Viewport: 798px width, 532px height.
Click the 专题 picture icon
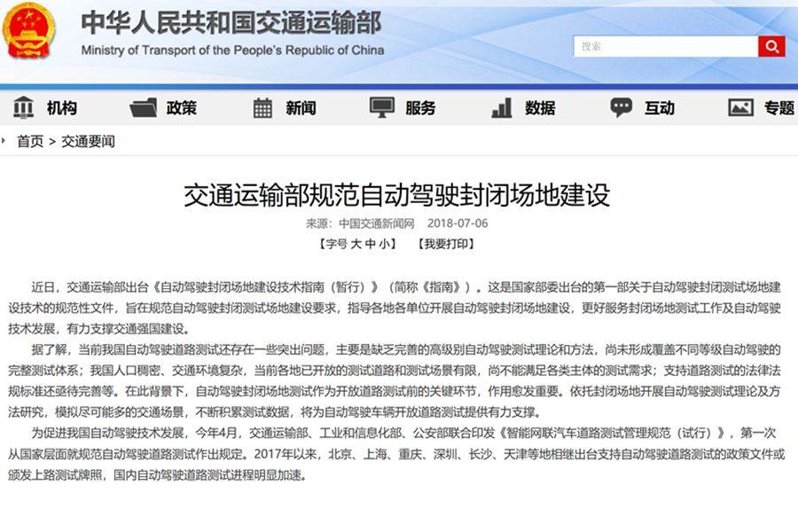[x=740, y=107]
